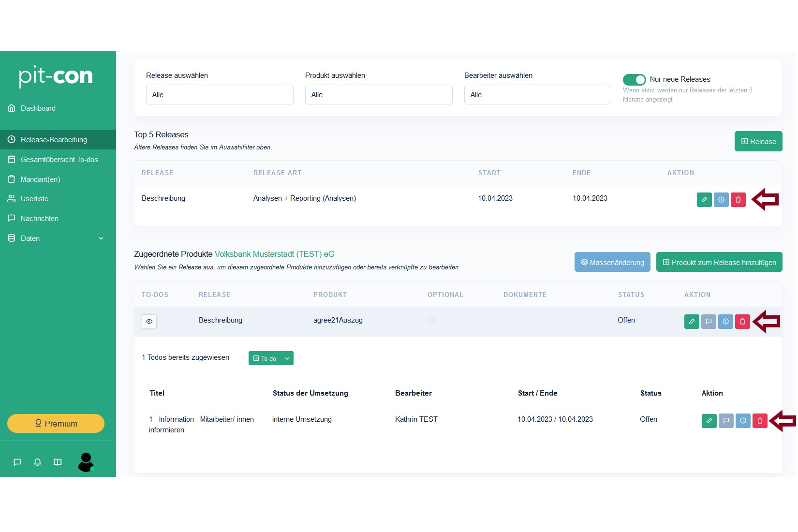
Task: Delete the Information Mitarbeiter to-do
Action: (x=760, y=421)
